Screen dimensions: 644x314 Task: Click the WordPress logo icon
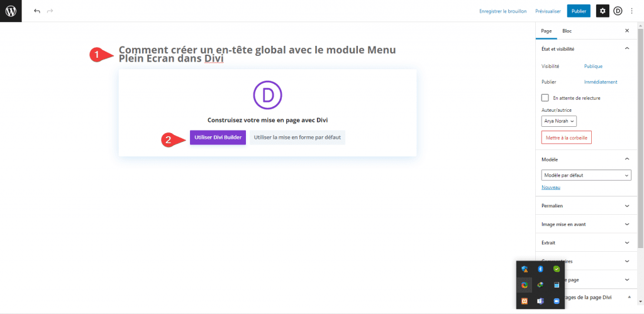(11, 11)
